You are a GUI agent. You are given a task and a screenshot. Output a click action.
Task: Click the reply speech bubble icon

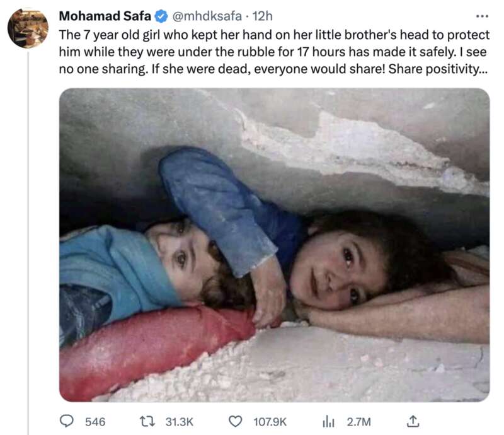pos(67,420)
